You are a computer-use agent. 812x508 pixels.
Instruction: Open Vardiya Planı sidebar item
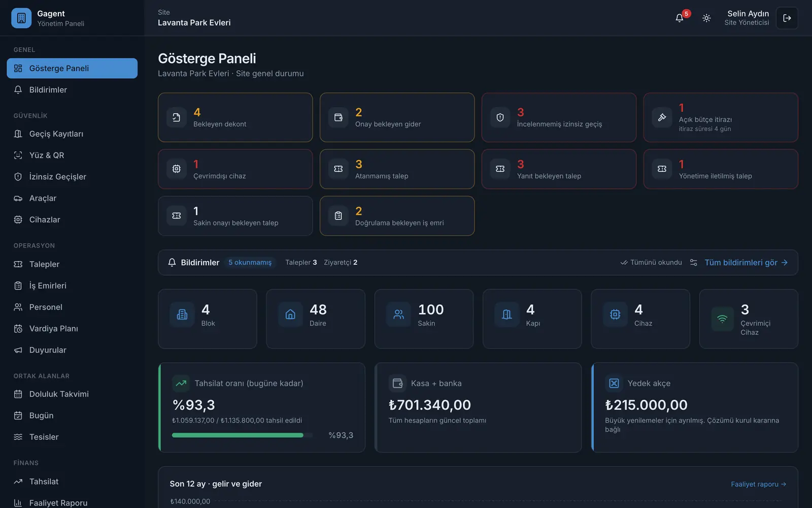(x=72, y=329)
